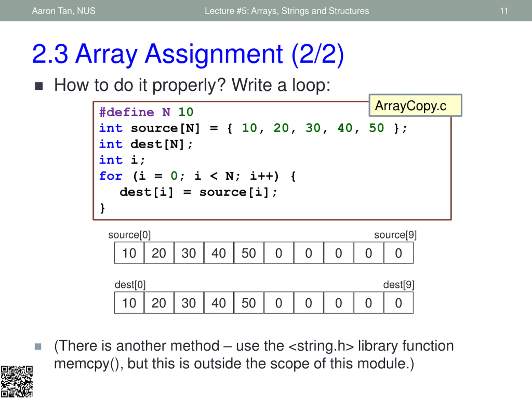Click 'There is another method' note line
This screenshot has width=532, height=399.
click(254, 346)
